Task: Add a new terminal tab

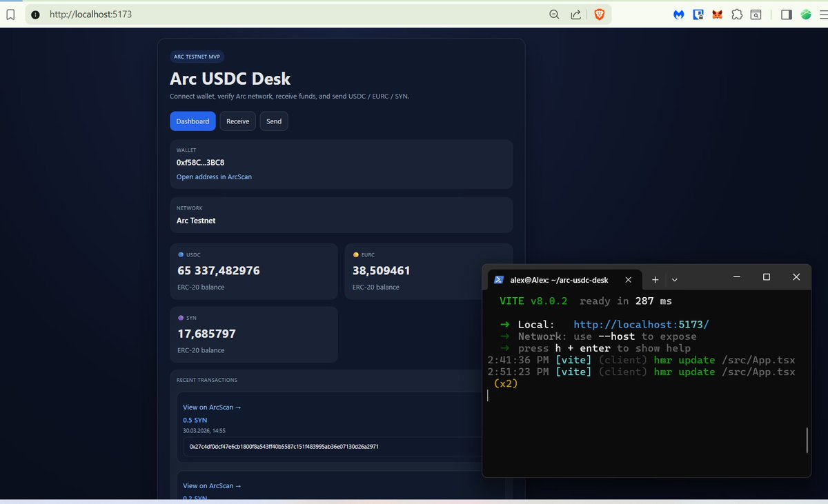Action: click(x=655, y=279)
